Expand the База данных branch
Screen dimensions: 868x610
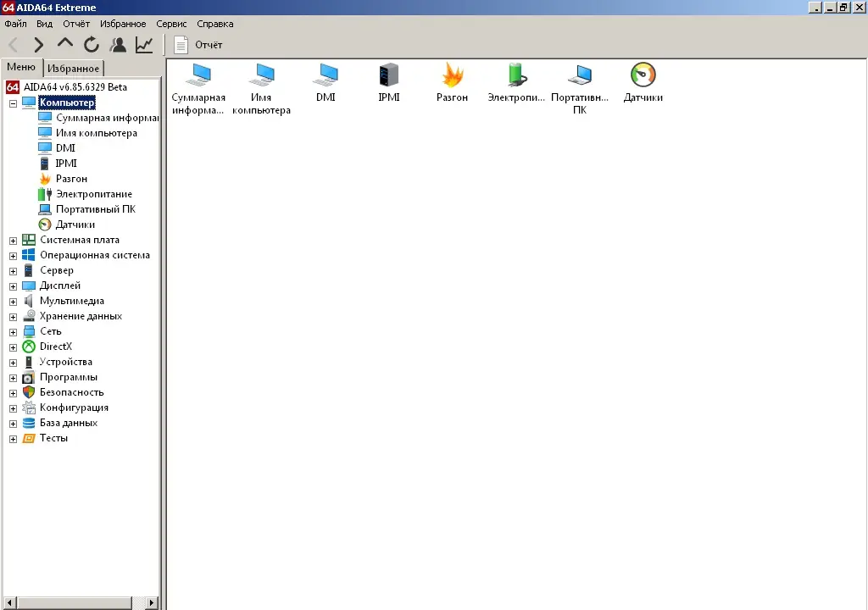[x=13, y=424]
